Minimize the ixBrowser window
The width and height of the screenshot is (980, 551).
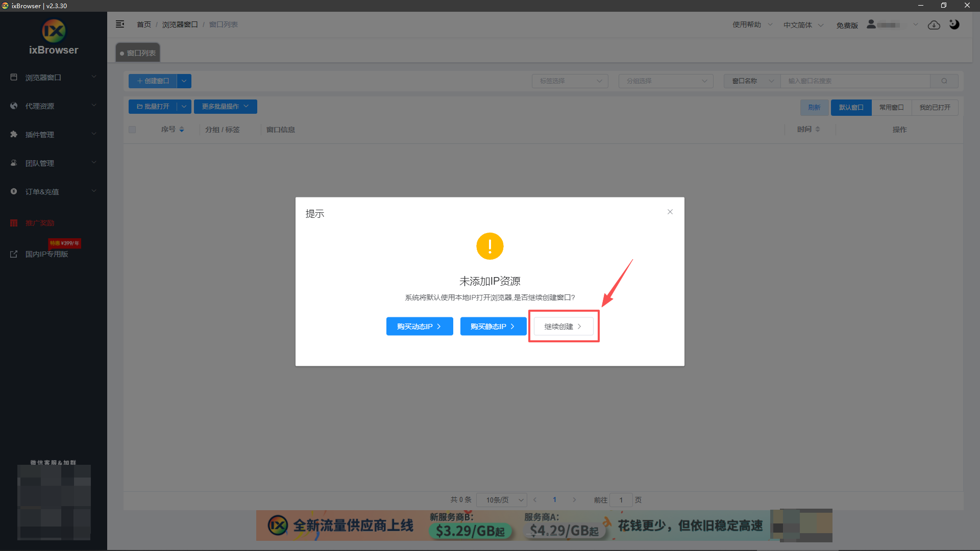pos(921,6)
